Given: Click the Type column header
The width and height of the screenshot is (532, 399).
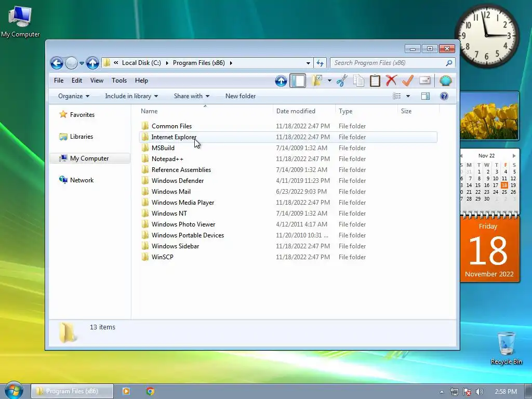Looking at the screenshot, I should point(366,111).
